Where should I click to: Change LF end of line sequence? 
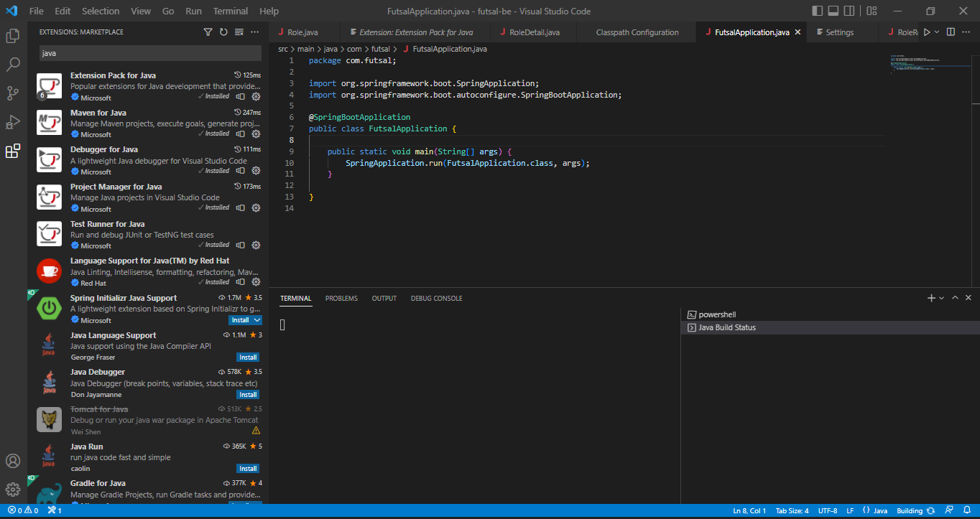coord(850,510)
